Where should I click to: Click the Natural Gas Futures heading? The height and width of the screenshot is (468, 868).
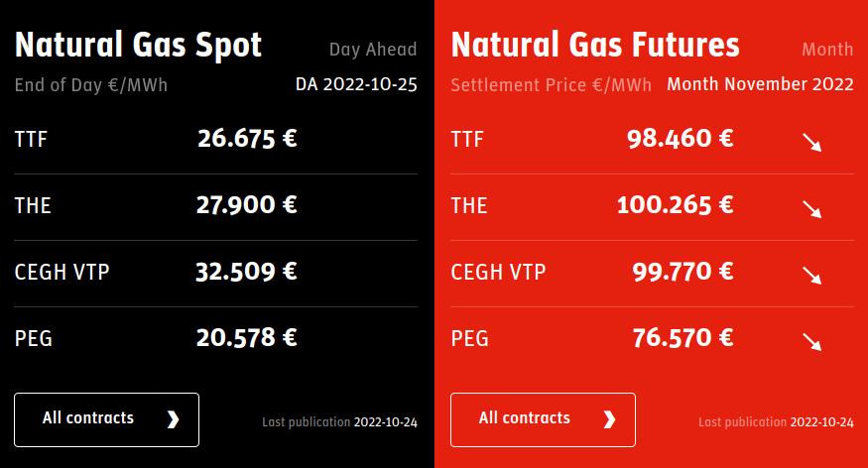[595, 46]
